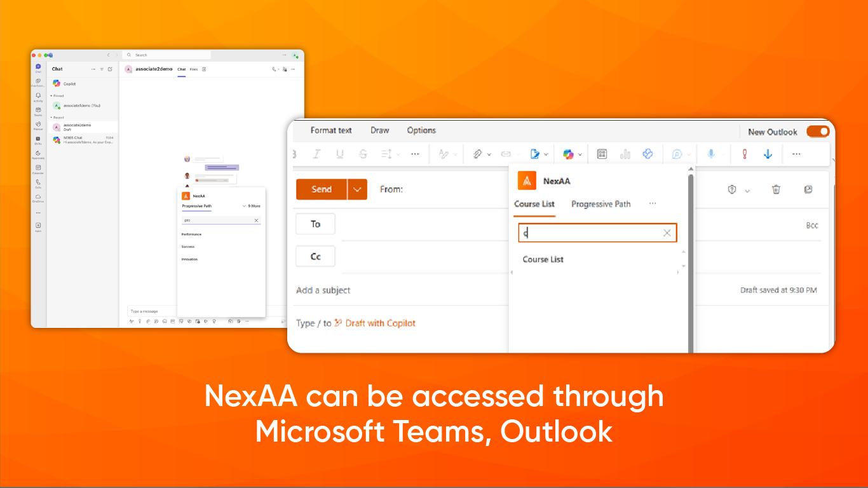
Task: Select Progressive Path tab in Outlook NexAA
Action: (x=601, y=204)
